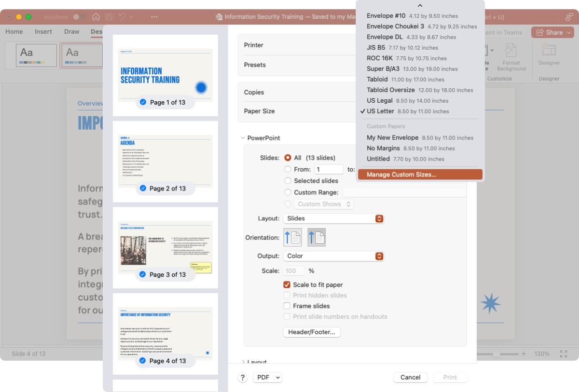Click the zoom slider handle in status bar

pyautogui.click(x=496, y=354)
